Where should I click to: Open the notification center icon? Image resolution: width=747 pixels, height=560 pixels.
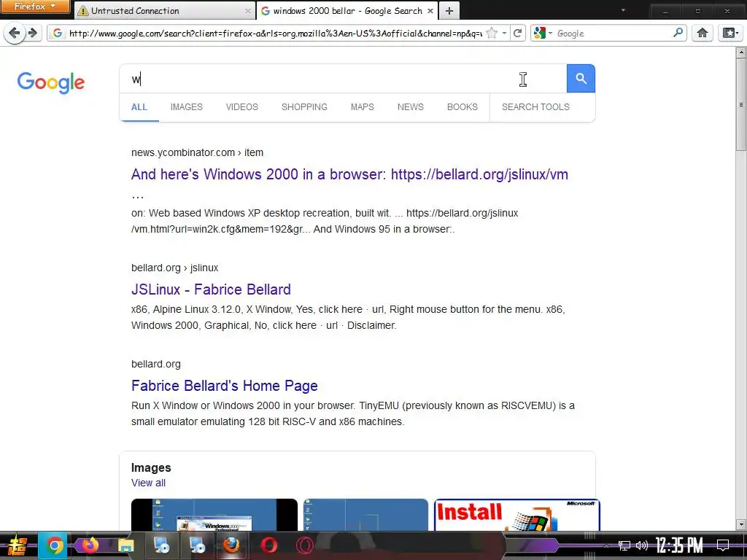(x=723, y=545)
